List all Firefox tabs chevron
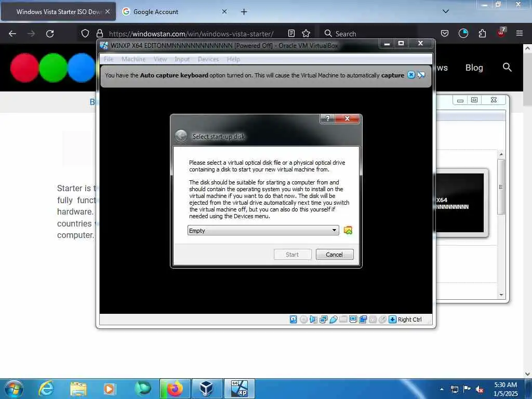Screen dimensions: 532x399 coord(446,11)
